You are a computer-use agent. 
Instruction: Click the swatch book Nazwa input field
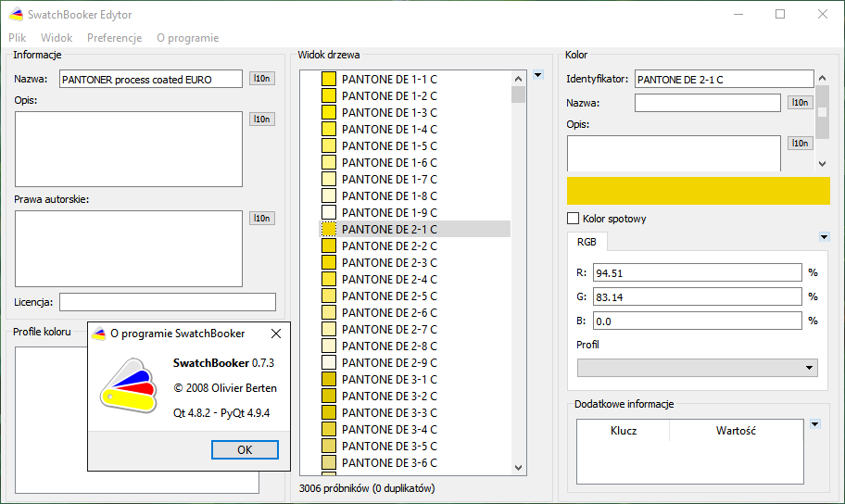[x=151, y=79]
